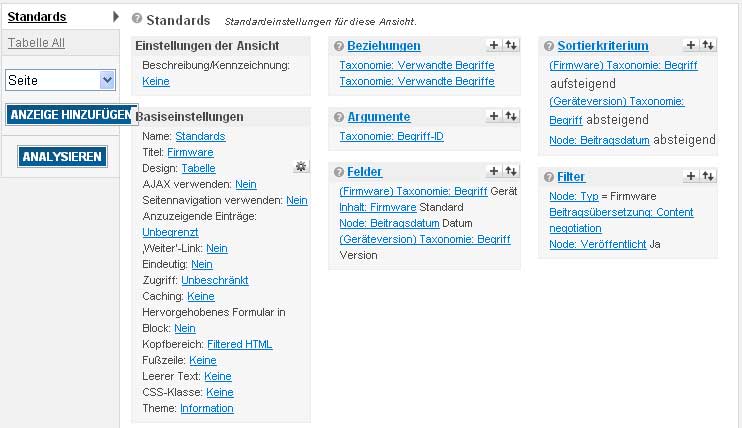Add a new Sortierkriterium
The image size is (742, 428).
pos(691,45)
